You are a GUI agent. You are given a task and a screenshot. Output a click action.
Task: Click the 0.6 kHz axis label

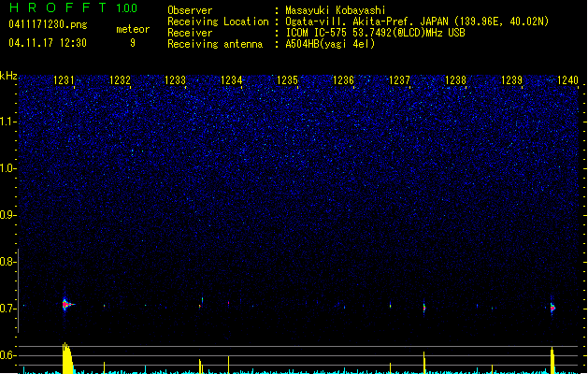tap(7, 355)
